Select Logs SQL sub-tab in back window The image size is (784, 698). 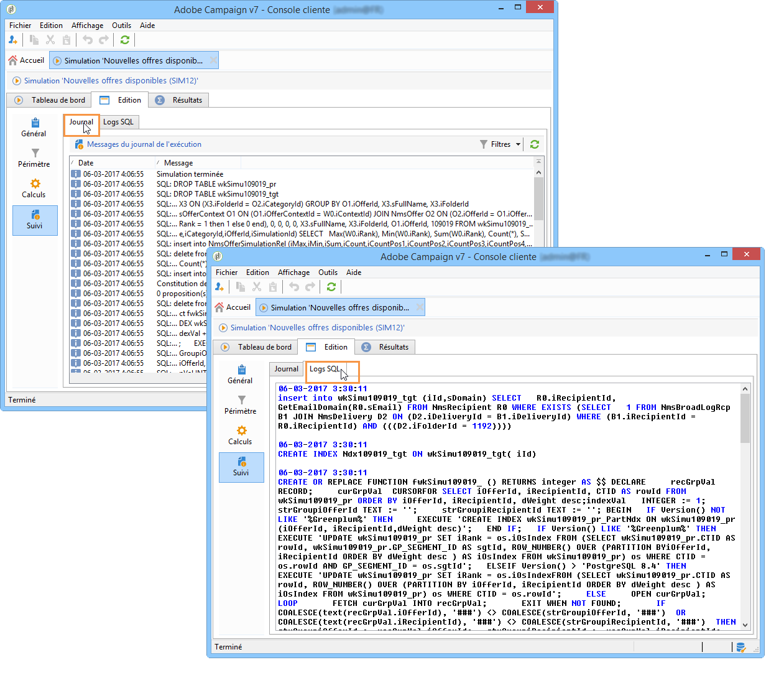[118, 122]
